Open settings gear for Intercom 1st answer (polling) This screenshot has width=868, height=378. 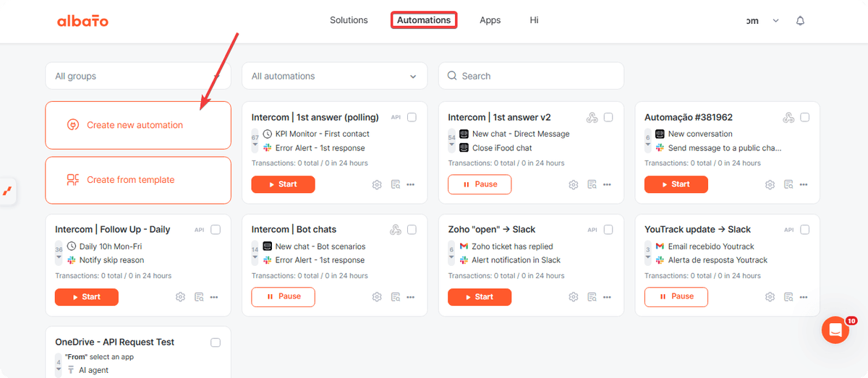[x=377, y=184]
